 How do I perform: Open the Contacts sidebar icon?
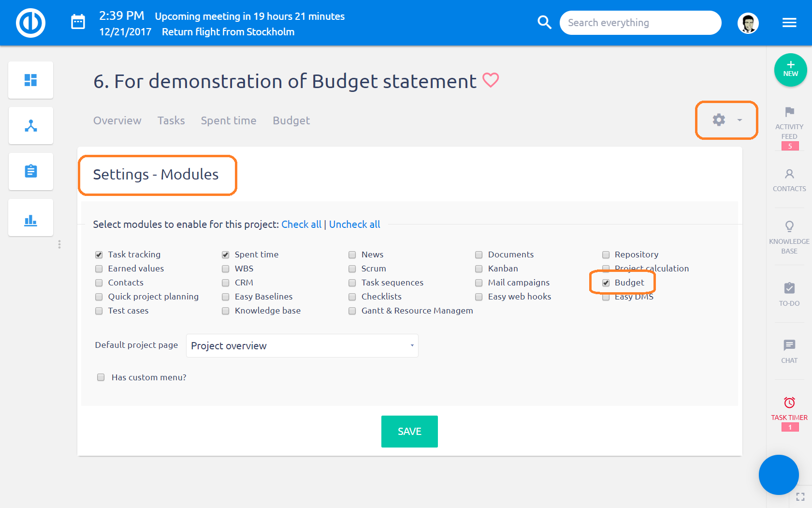(789, 174)
